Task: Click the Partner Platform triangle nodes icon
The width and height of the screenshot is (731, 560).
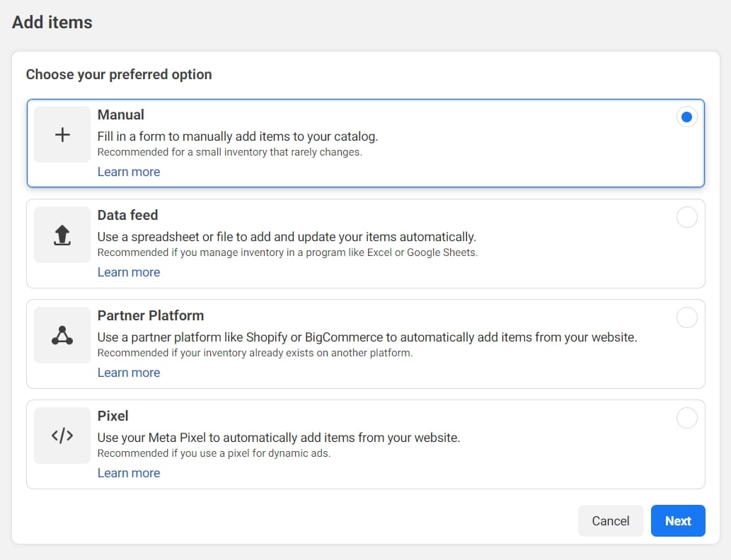Action: pyautogui.click(x=62, y=335)
